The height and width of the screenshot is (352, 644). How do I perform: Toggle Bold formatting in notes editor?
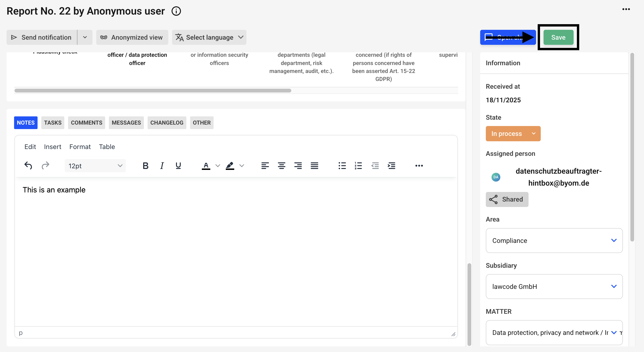(x=145, y=165)
